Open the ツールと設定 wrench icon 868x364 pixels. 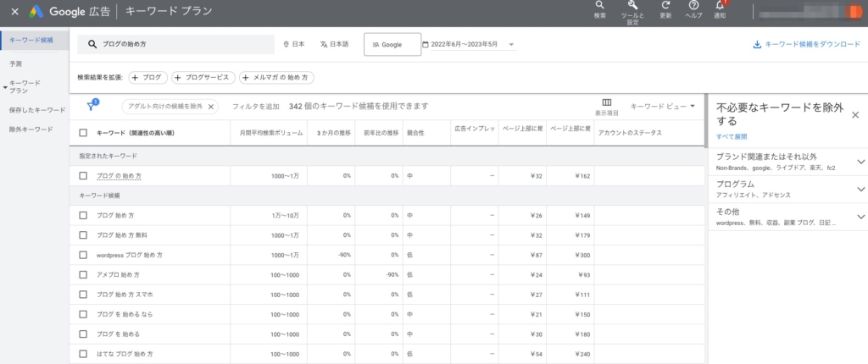click(633, 5)
